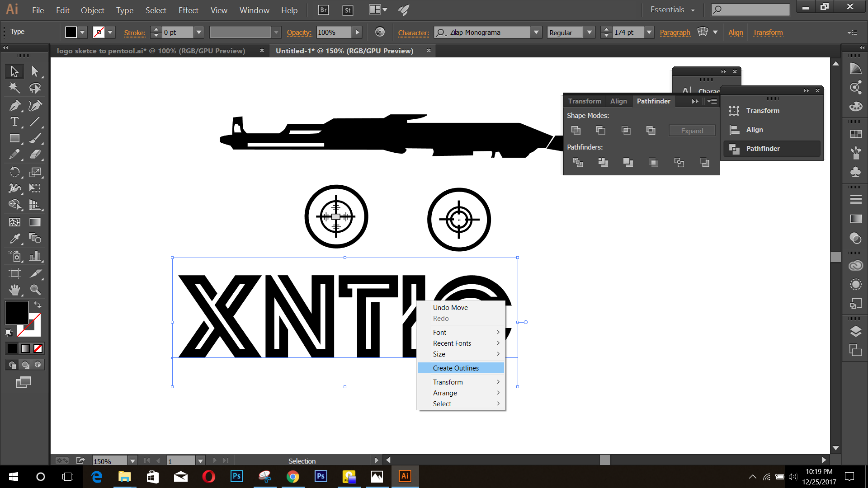This screenshot has width=868, height=488.
Task: Select the Scale tool
Action: pos(35,172)
